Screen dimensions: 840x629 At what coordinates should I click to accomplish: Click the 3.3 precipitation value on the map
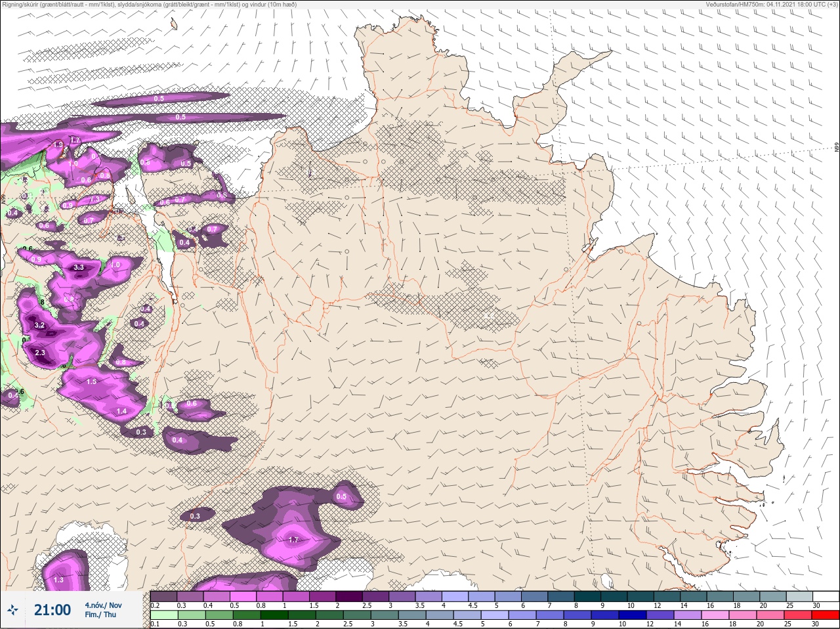click(79, 267)
